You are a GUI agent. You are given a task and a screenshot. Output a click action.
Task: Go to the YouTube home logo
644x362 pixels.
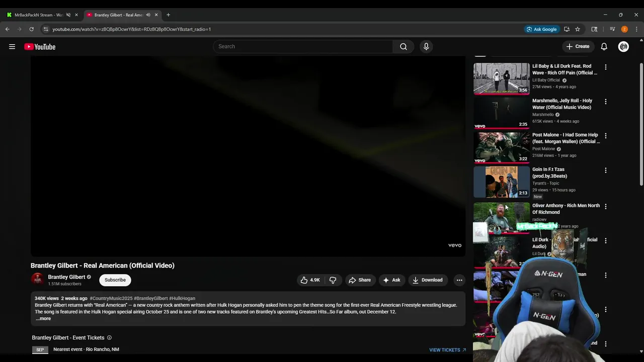[40, 47]
